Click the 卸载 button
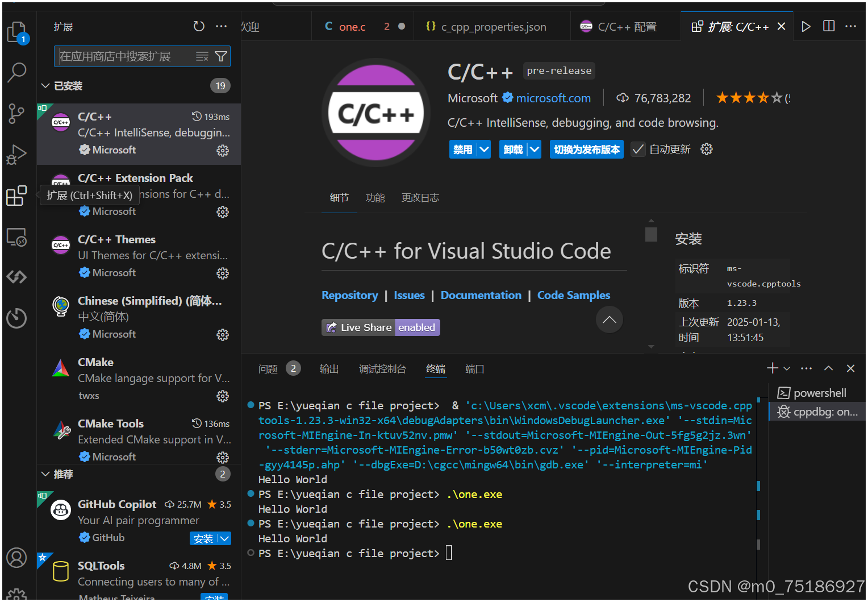 [x=513, y=150]
